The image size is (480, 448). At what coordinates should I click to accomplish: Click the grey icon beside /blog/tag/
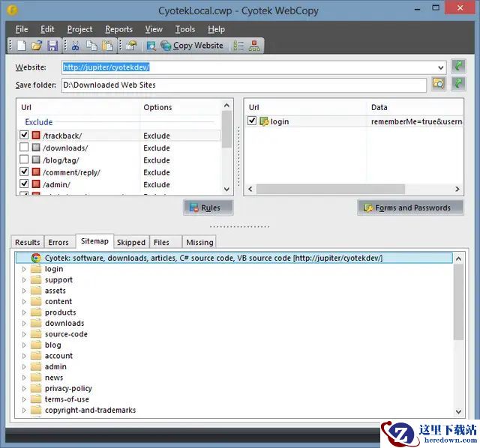click(36, 160)
